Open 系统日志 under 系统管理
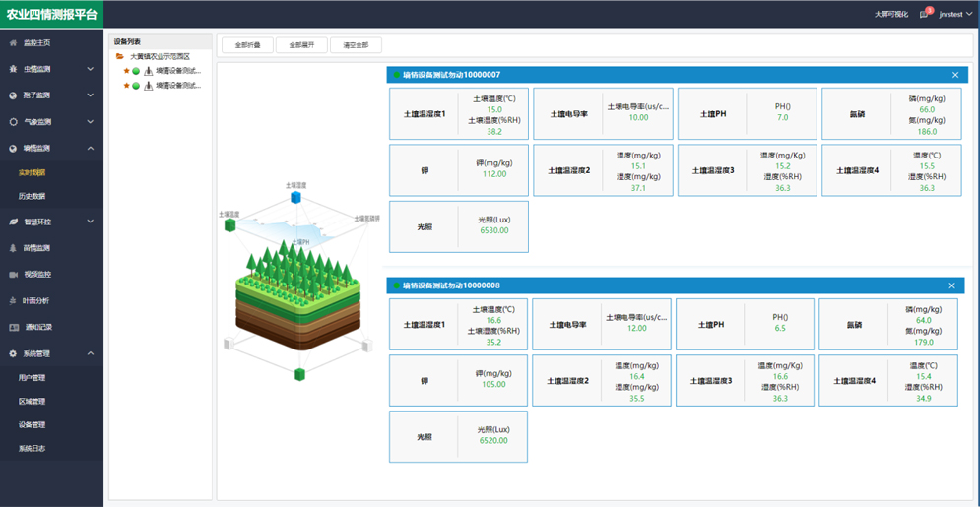Image resolution: width=980 pixels, height=507 pixels. coord(32,448)
